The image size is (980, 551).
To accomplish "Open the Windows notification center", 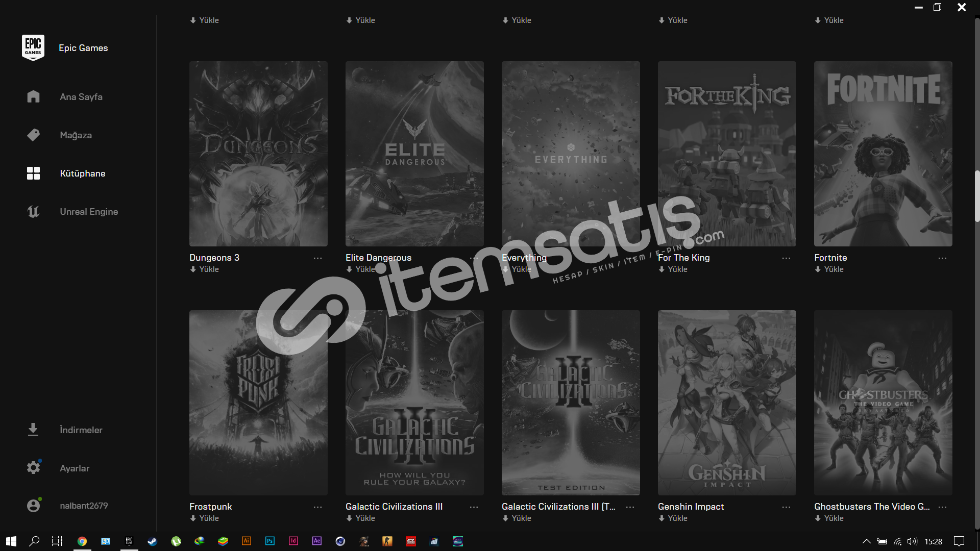I will coord(959,541).
